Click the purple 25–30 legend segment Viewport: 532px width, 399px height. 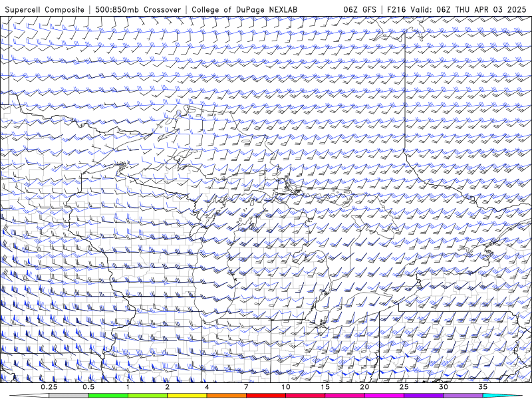(424, 396)
